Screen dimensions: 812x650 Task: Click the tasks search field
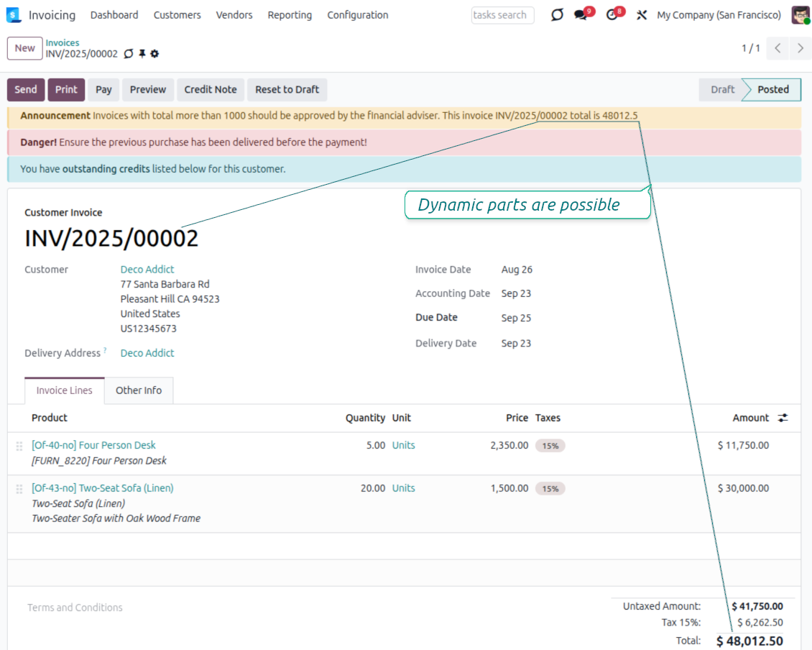502,15
